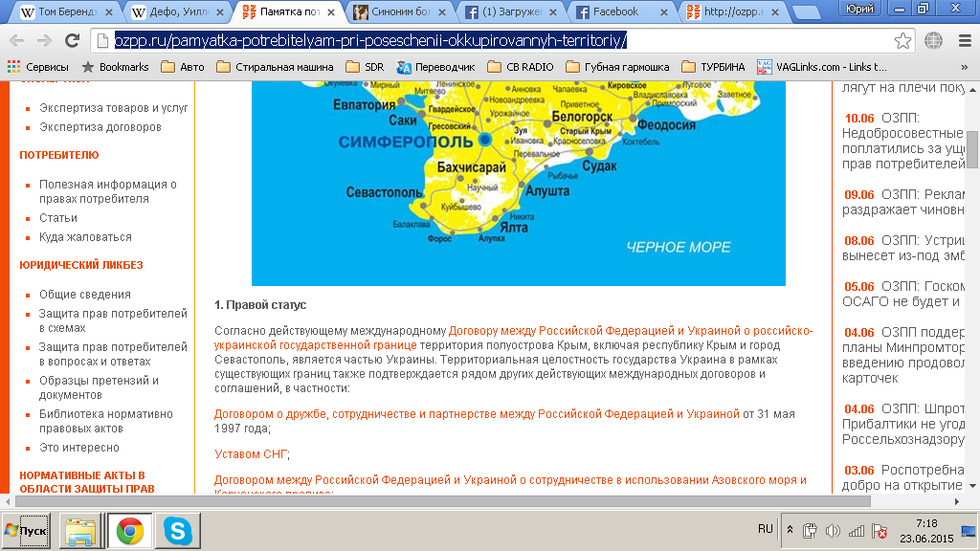This screenshot has height=551, width=980.
Task: Switch to the Синоним tab
Action: click(400, 11)
